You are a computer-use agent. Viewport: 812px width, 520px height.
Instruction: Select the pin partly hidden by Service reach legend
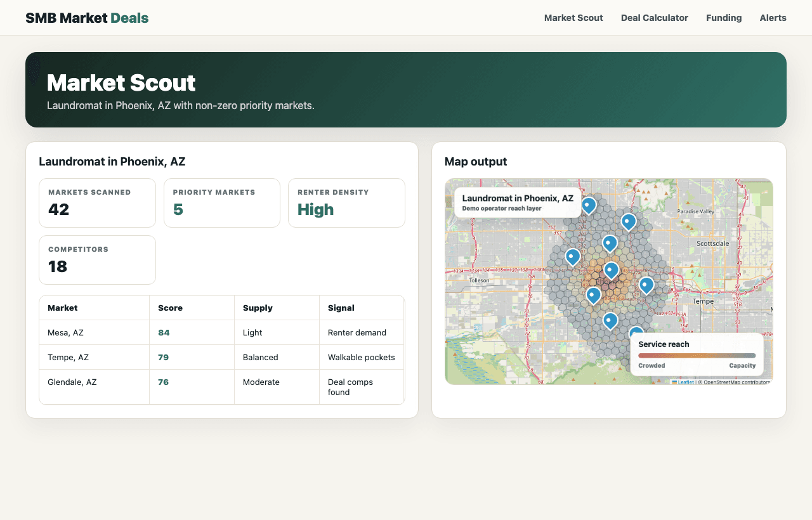(x=637, y=330)
